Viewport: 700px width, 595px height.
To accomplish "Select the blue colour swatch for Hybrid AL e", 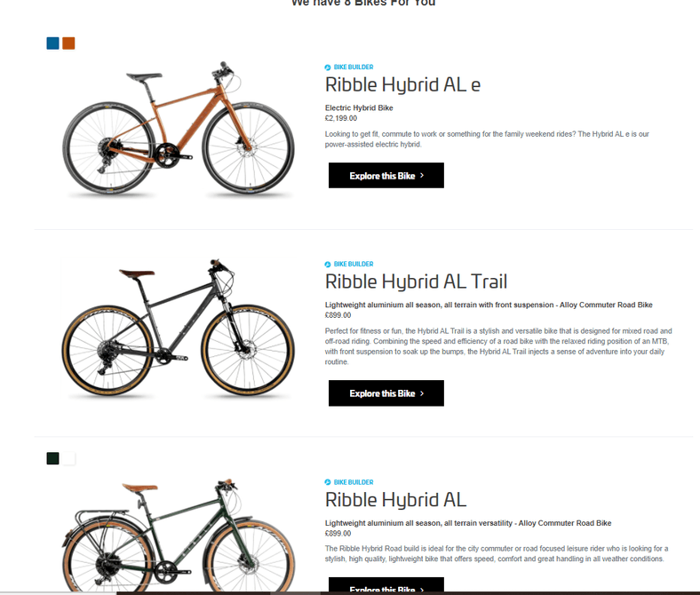I will (52, 44).
